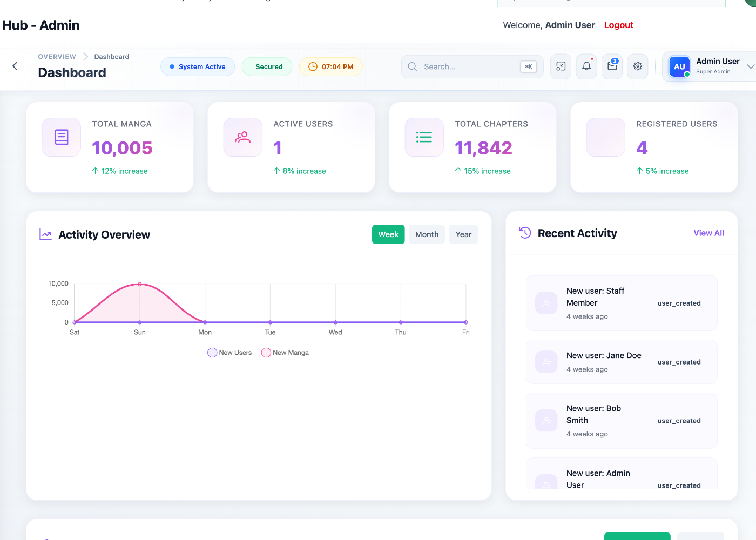Switch chart to Week view
Viewport: 756px width, 540px height.
388,234
